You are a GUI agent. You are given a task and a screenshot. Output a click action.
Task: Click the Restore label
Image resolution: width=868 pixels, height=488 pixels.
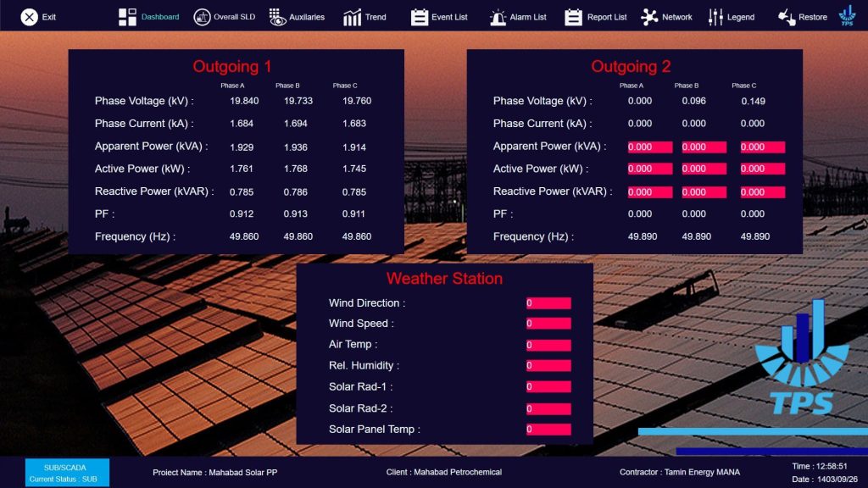[x=813, y=17]
